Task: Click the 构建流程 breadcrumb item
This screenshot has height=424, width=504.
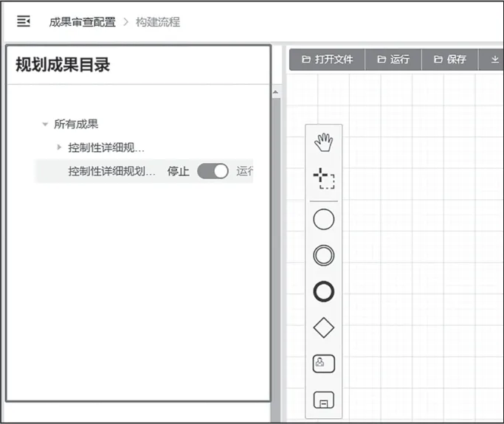Action: [x=158, y=22]
